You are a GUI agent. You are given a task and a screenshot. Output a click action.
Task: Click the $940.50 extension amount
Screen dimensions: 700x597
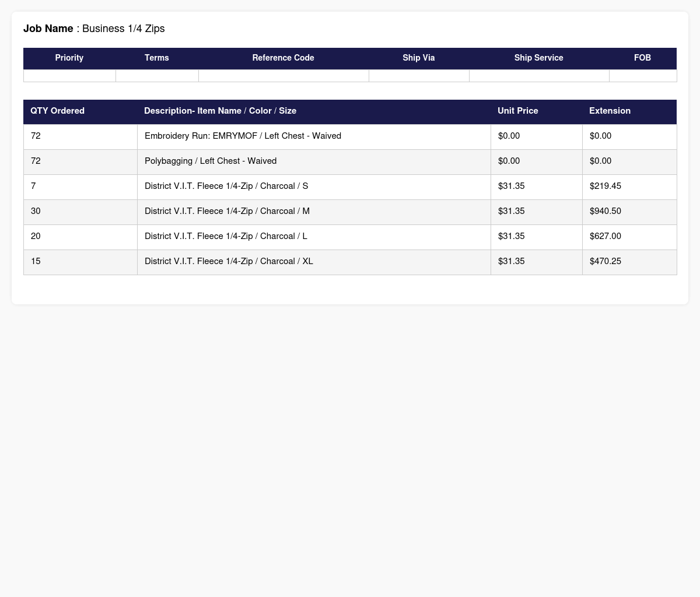[605, 211]
